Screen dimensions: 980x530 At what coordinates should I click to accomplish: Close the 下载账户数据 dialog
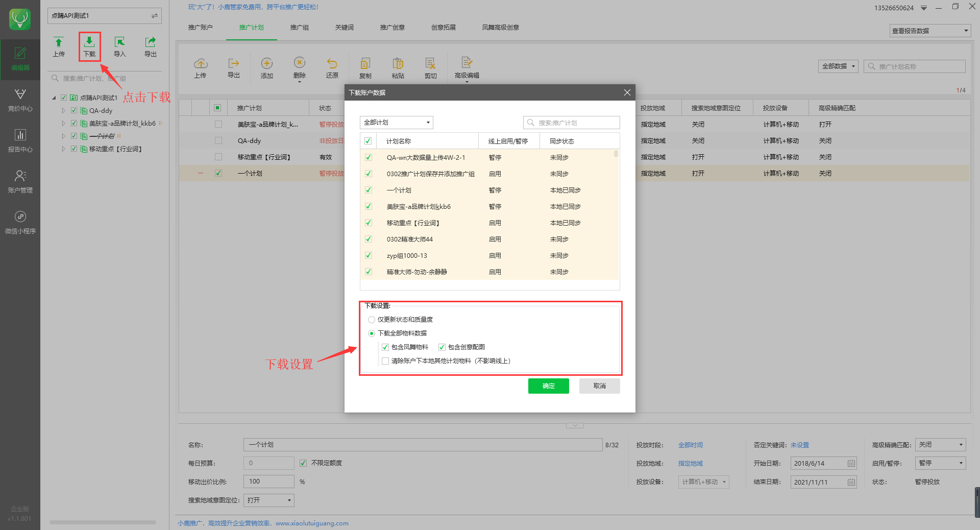click(627, 92)
